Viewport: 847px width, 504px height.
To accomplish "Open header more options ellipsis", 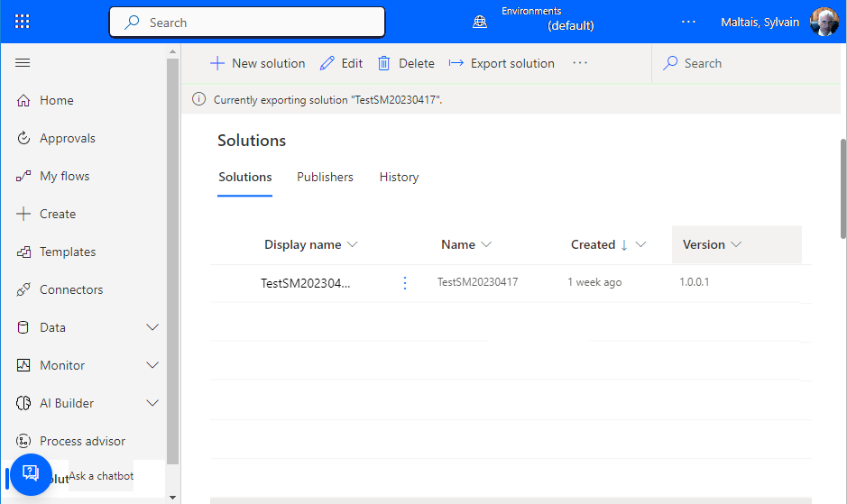I will coord(688,22).
